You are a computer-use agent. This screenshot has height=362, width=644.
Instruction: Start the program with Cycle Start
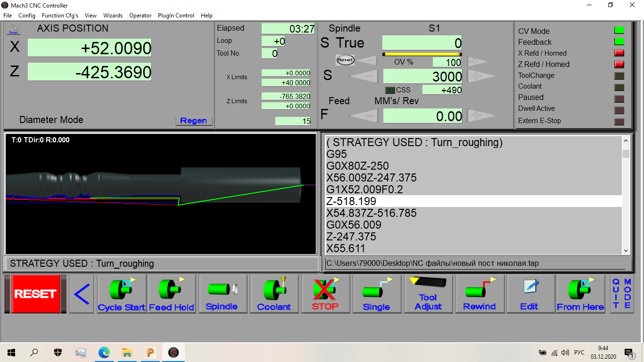click(x=122, y=294)
